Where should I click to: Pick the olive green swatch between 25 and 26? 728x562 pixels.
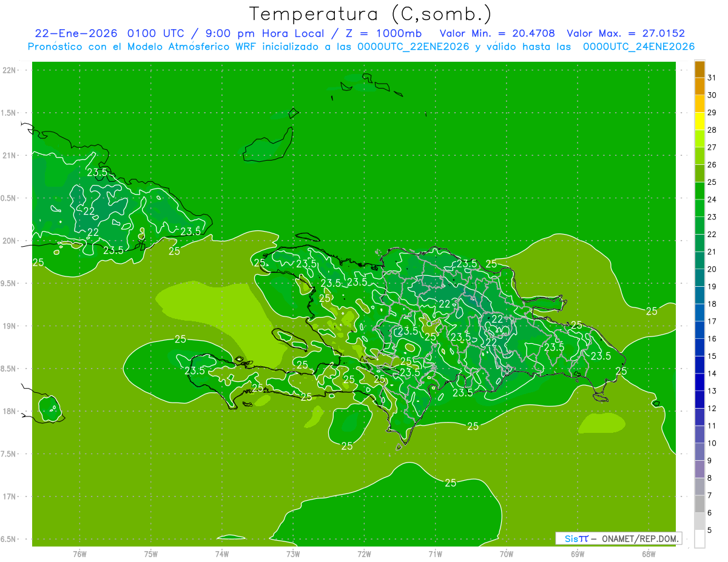699,173
